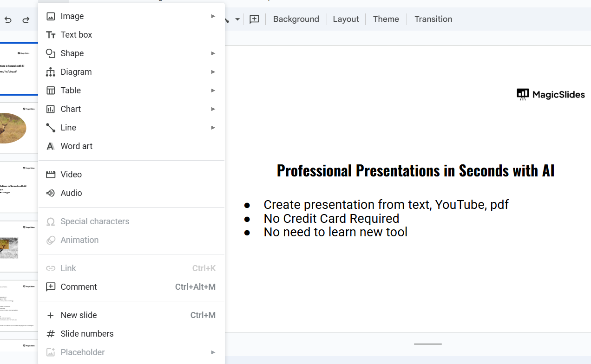Open the Background button
This screenshot has width=591, height=364.
296,19
